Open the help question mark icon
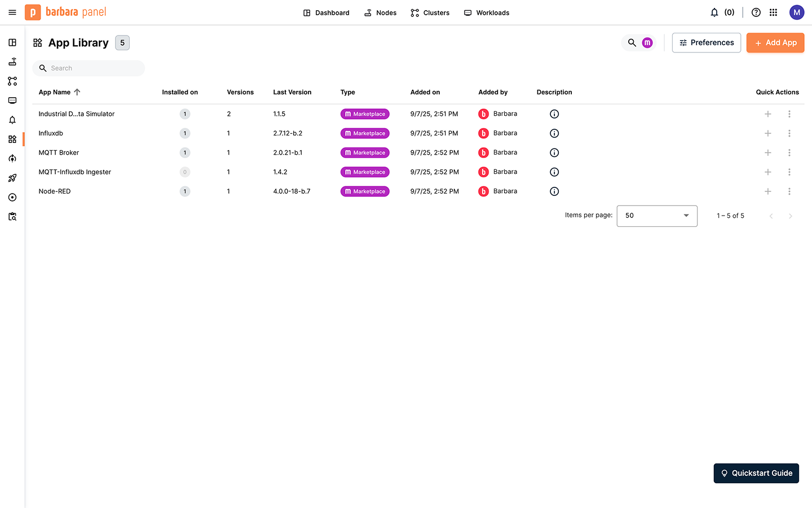Screen dimensions: 812x508 pyautogui.click(x=756, y=12)
